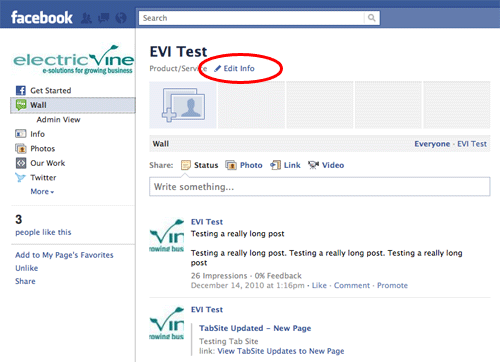
Task: Click avatar of Testing a really long post
Action: click(x=167, y=235)
